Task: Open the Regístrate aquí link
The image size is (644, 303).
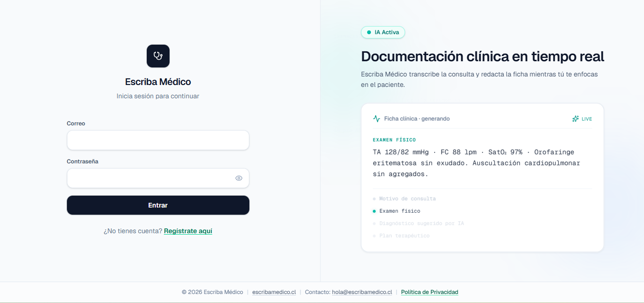Action: coord(188,231)
